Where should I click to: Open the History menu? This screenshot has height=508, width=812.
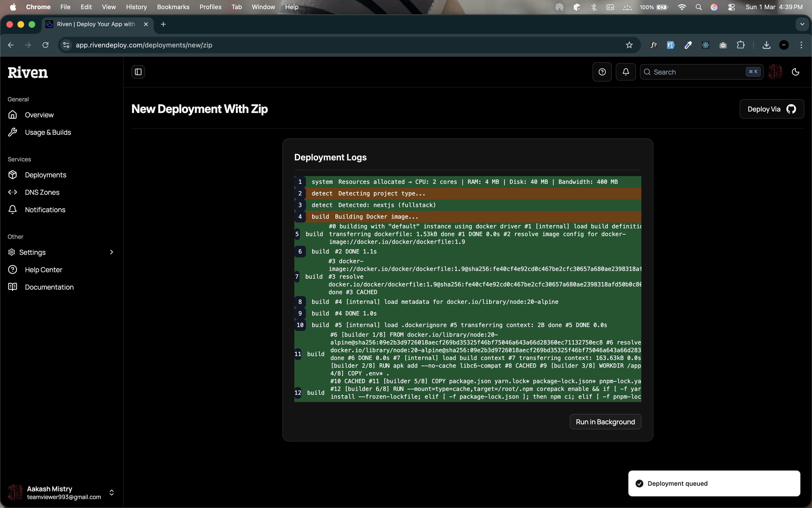click(136, 7)
